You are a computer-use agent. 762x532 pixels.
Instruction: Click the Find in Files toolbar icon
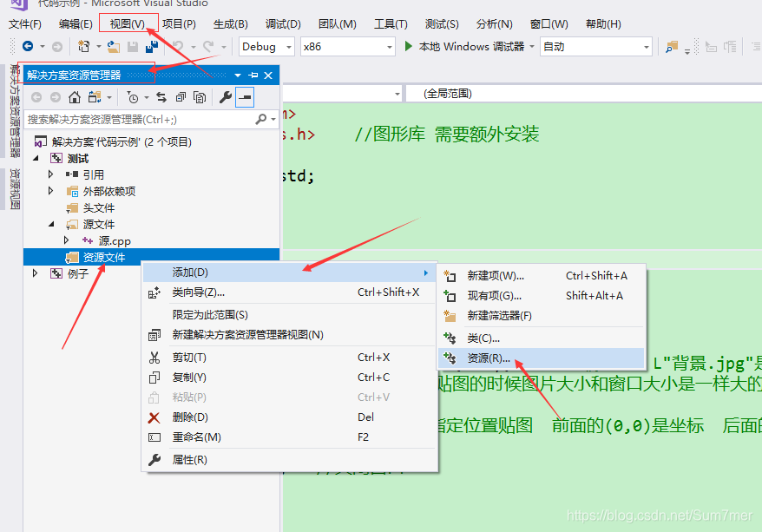[x=672, y=47]
